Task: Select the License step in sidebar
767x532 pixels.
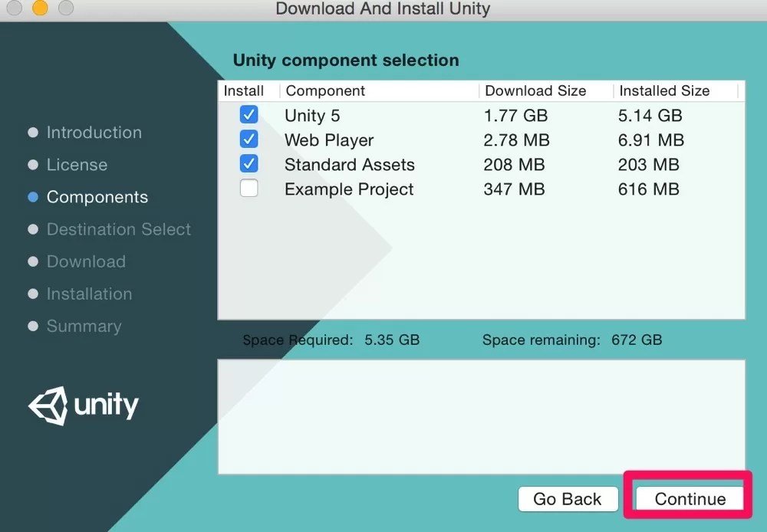Action: [x=77, y=165]
